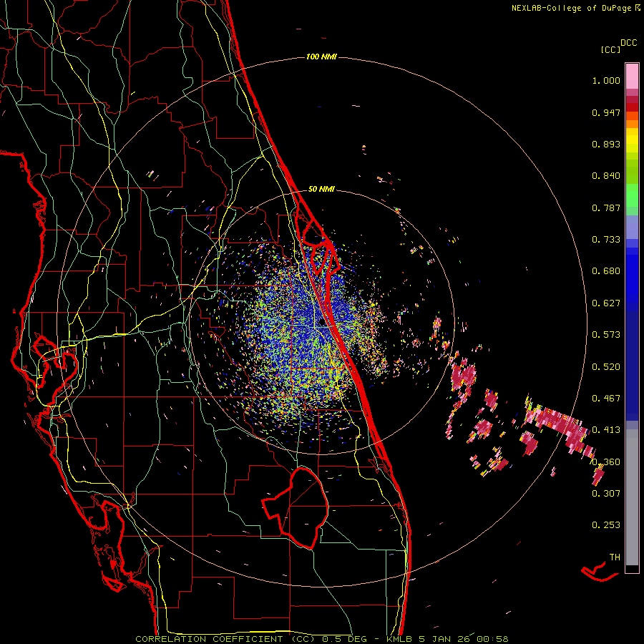Pick the red swatch above 0.947 on the color bar
644x644 pixels.
tap(632, 107)
